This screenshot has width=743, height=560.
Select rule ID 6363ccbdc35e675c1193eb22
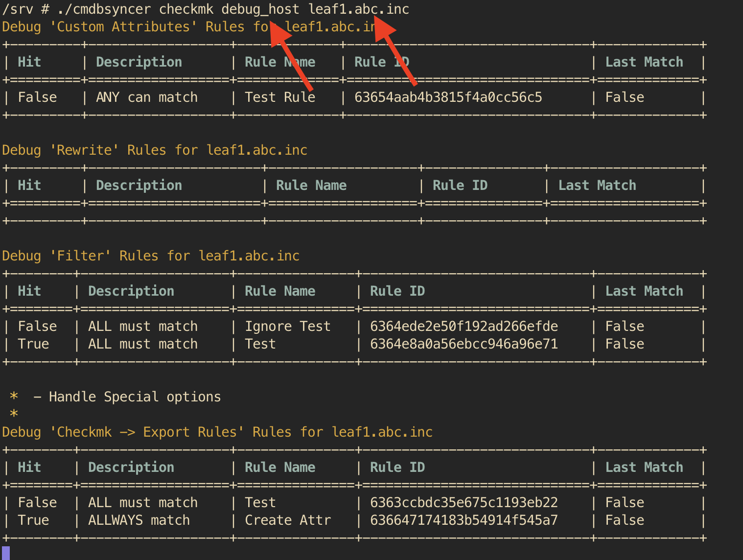click(x=464, y=503)
